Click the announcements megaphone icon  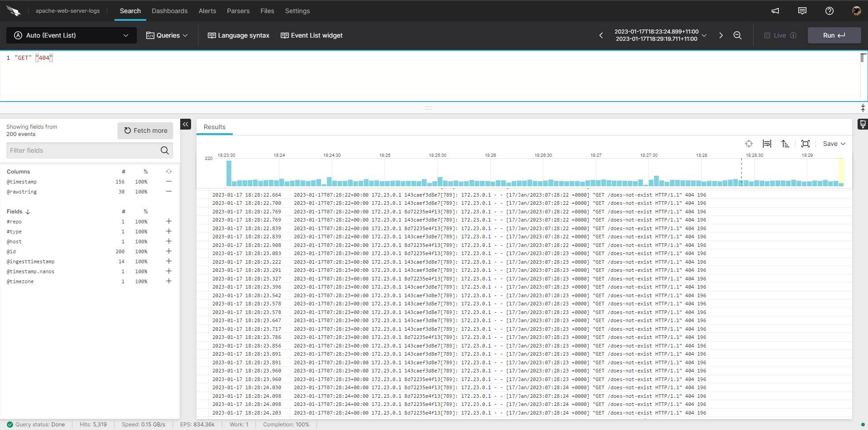click(x=775, y=11)
